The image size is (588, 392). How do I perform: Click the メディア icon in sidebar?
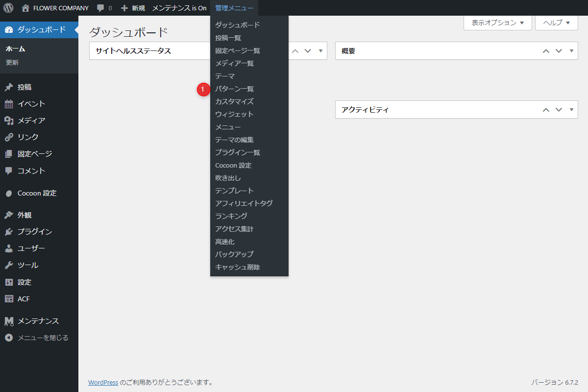pyautogui.click(x=9, y=121)
